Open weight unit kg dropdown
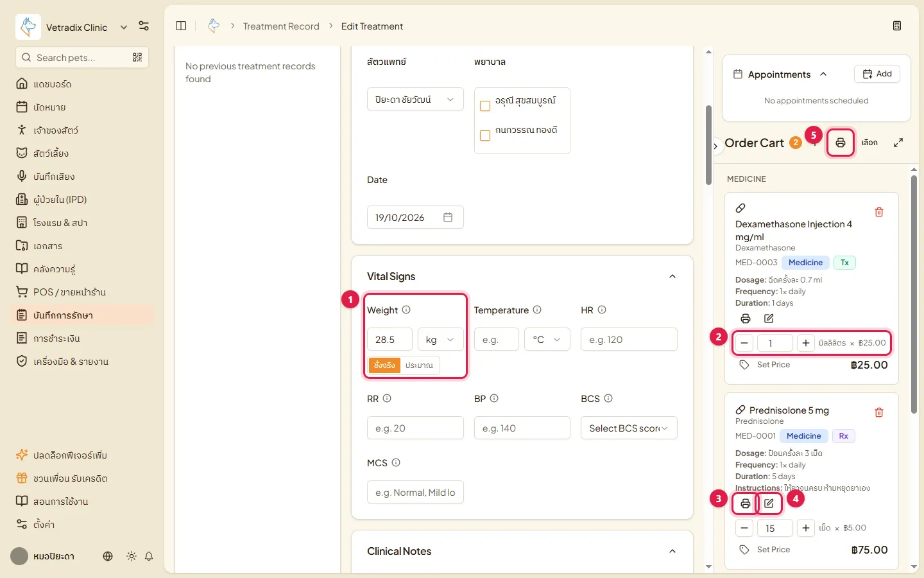 [440, 339]
